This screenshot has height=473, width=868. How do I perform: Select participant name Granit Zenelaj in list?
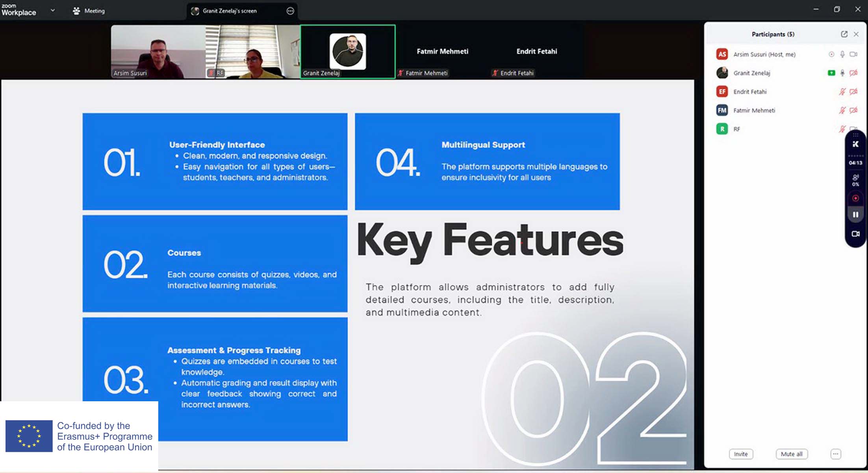[x=751, y=73]
